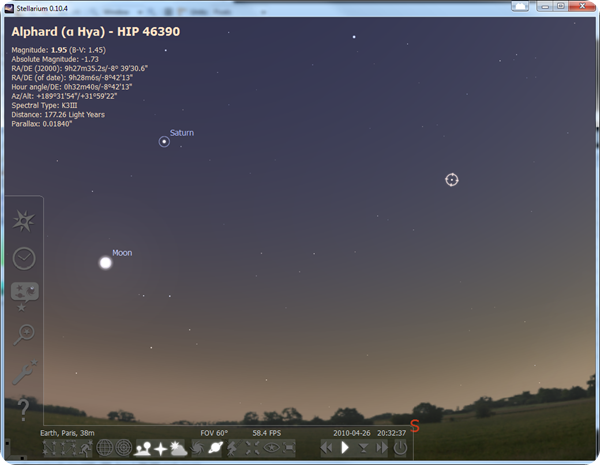Toggle full-screen mode
This screenshot has width=600, height=465.
289,447
